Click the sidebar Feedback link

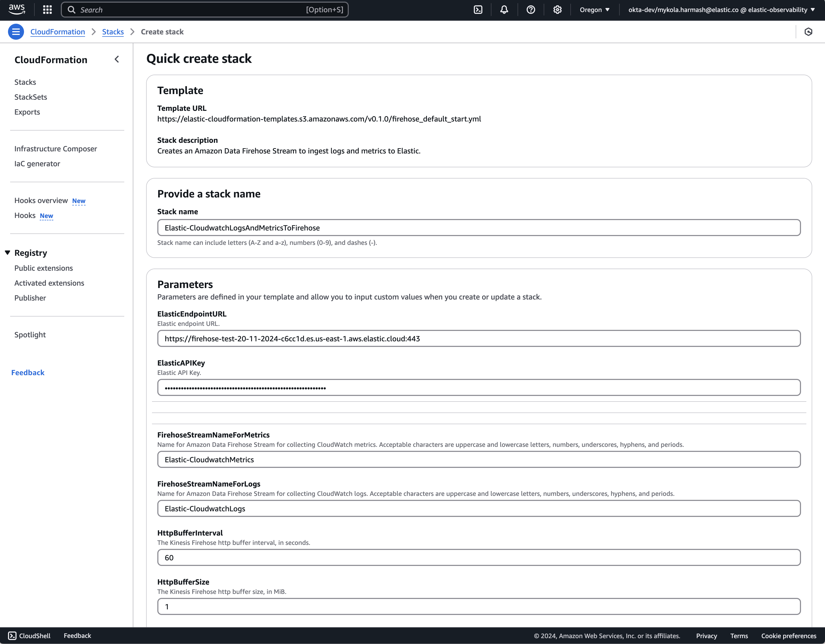coord(27,372)
